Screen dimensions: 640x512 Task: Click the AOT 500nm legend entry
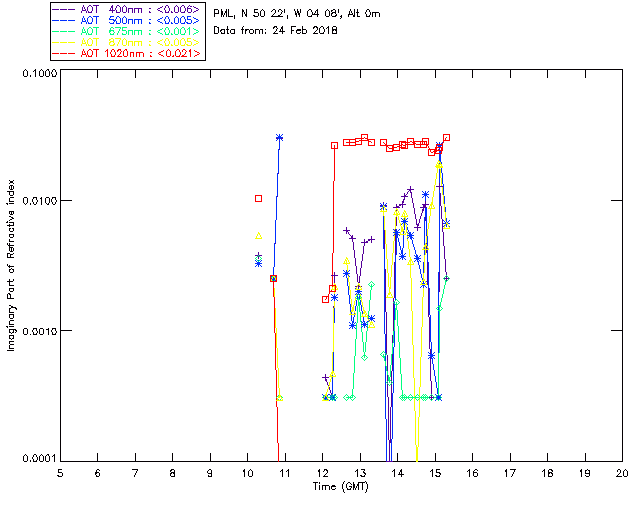(127, 20)
